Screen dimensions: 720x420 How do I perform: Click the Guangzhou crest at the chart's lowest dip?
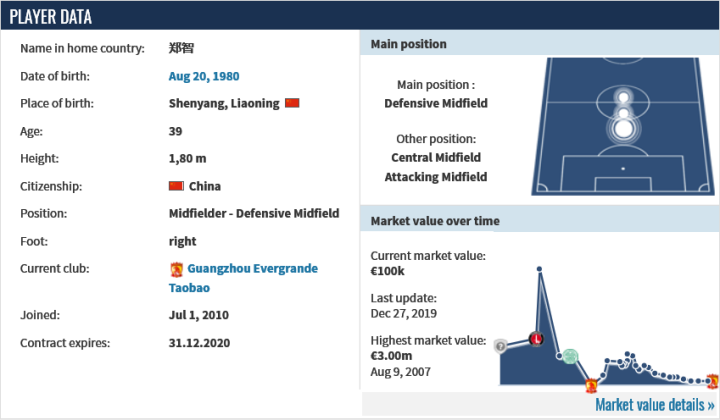592,385
